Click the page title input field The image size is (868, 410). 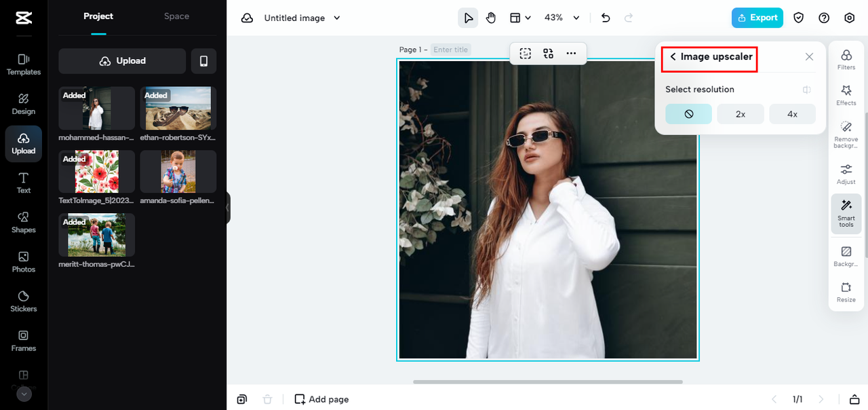click(450, 50)
